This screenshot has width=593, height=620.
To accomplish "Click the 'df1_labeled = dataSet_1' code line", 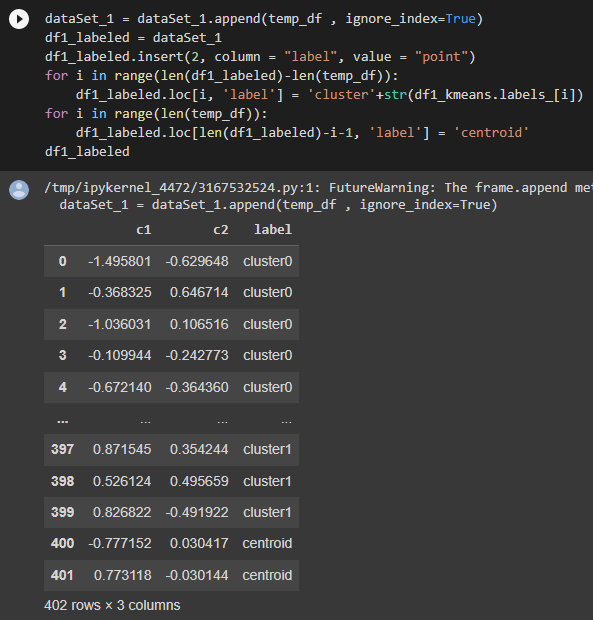I will [133, 38].
